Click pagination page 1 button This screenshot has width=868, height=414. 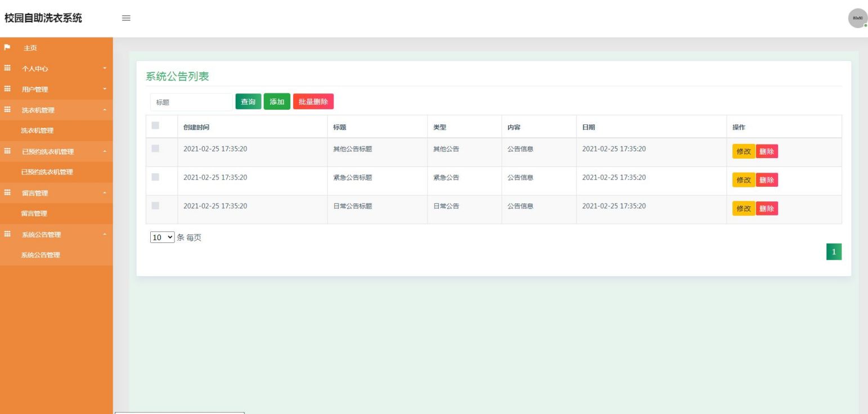point(834,252)
